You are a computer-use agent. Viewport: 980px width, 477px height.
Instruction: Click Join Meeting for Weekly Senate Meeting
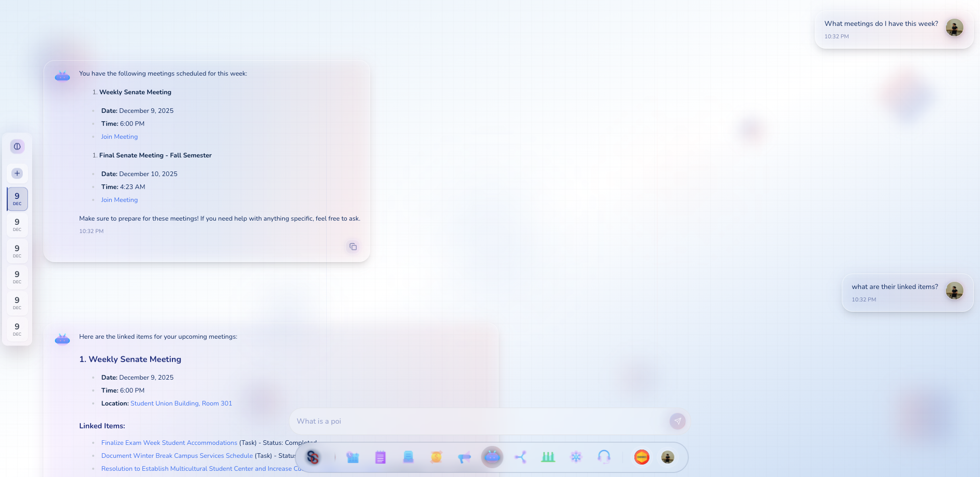click(x=119, y=136)
